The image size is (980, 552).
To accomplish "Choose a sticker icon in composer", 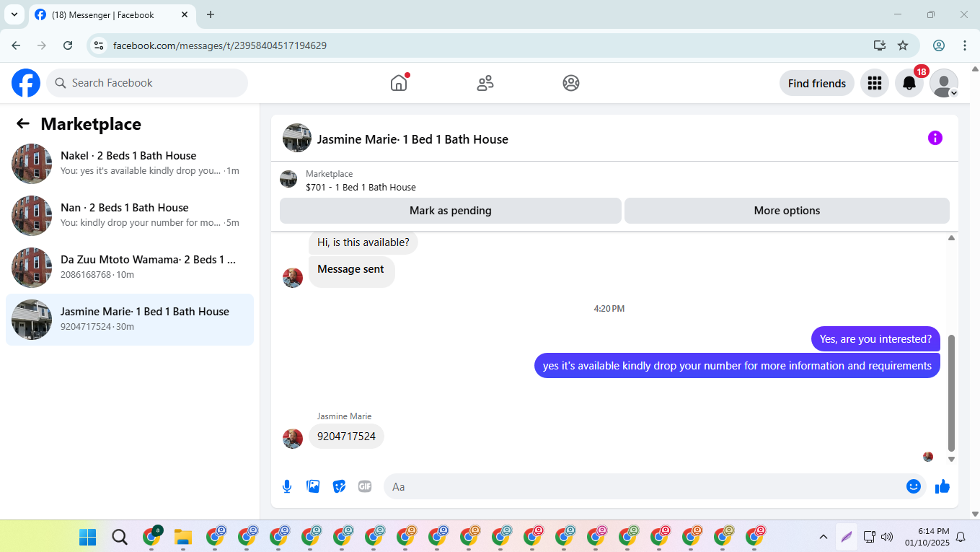I will tap(339, 486).
